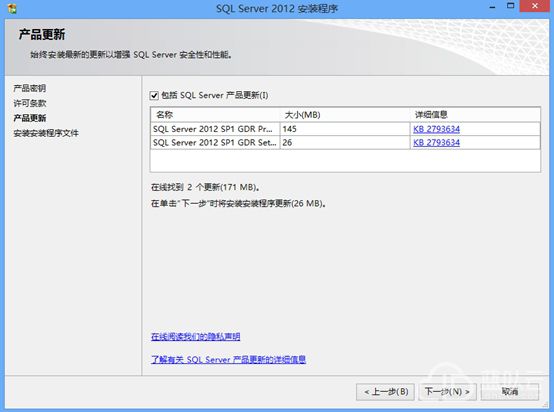Click the 名称 column header
Screen dimensions: 554x412
(215, 115)
